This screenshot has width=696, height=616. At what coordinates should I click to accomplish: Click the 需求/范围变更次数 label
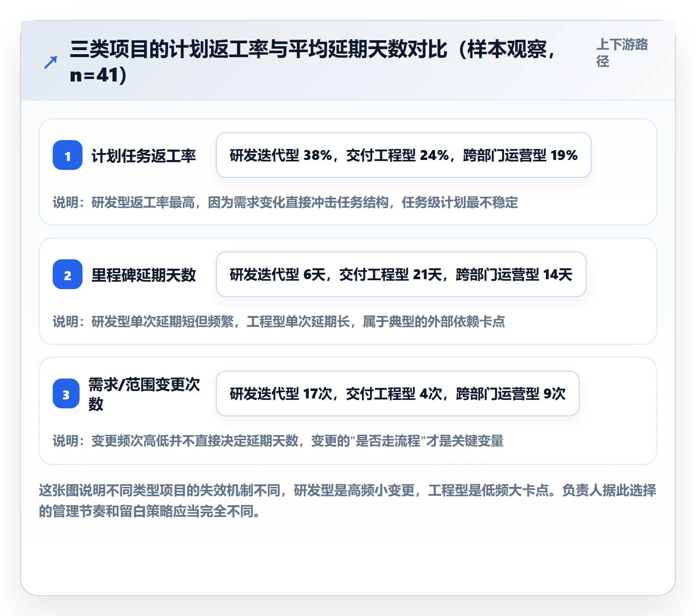(144, 393)
